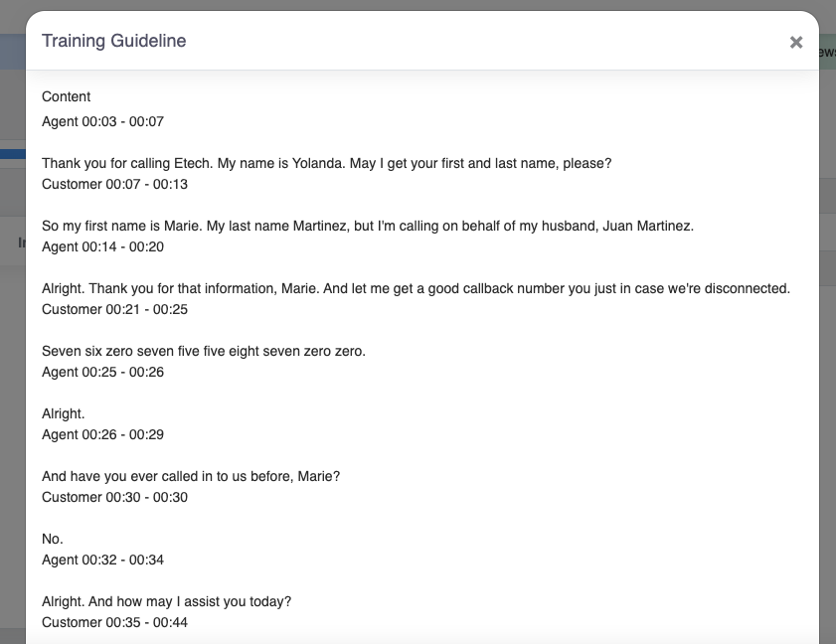Viewport: 836px width, 644px height.
Task: Click the Content label
Action: click(67, 96)
